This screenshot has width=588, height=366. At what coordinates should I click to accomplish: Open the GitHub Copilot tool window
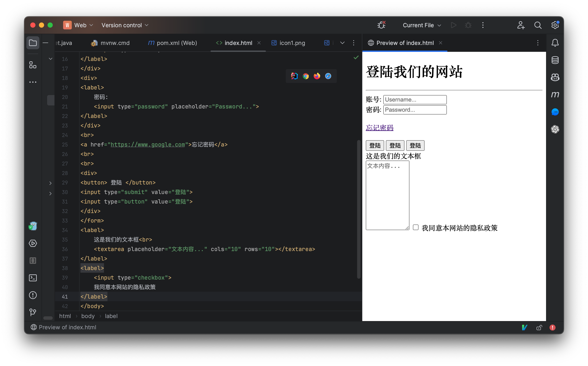[x=555, y=77]
